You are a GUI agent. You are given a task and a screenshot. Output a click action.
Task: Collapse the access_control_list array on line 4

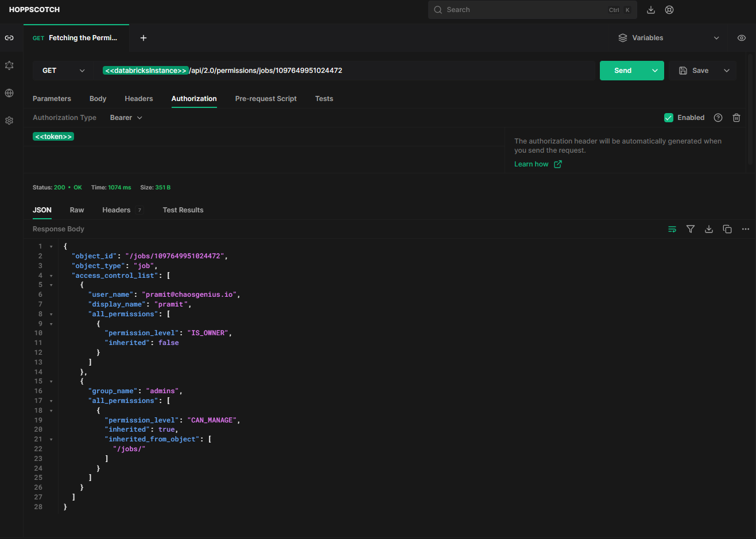(x=51, y=275)
